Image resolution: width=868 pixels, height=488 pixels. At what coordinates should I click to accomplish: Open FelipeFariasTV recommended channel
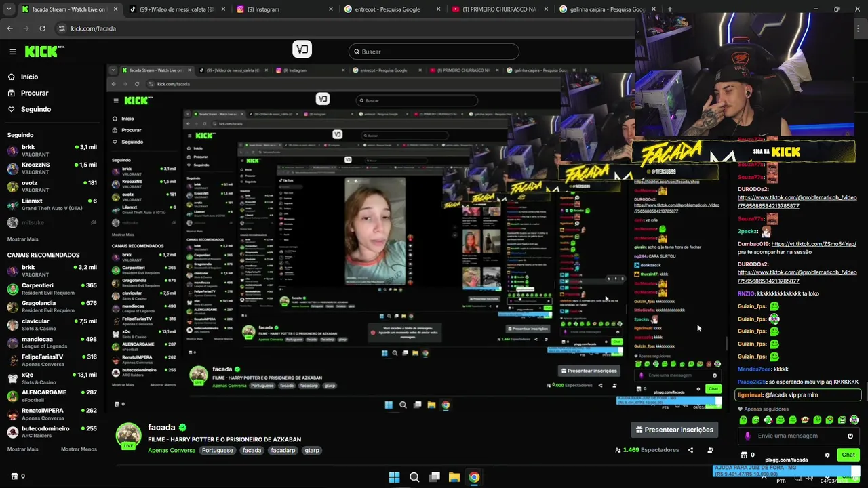tap(52, 360)
